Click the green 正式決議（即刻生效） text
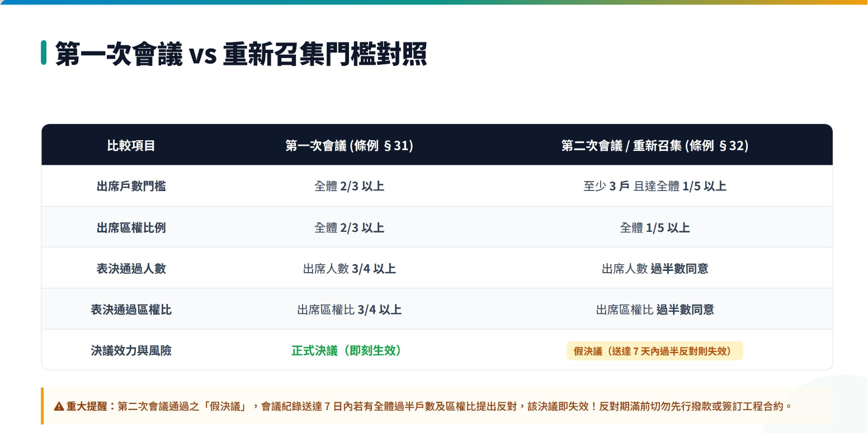Image resolution: width=868 pixels, height=433 pixels. tap(347, 350)
